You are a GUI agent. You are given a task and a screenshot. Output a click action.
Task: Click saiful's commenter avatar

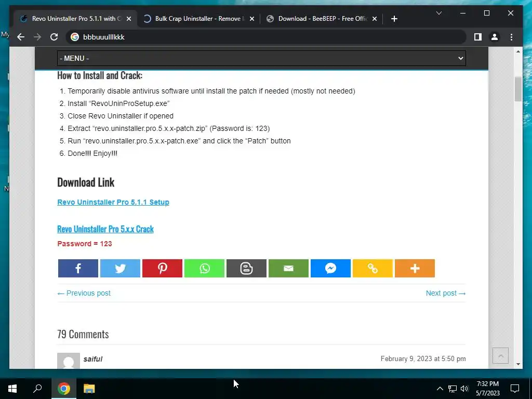coord(69,361)
